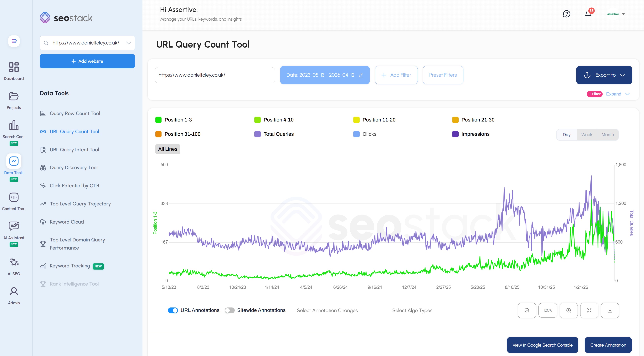This screenshot has width=644, height=356.
Task: Download the chart image
Action: click(610, 310)
